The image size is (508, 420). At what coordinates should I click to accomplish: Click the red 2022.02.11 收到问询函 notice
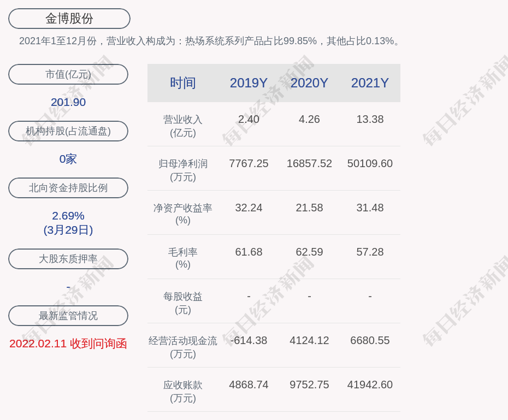(x=68, y=344)
